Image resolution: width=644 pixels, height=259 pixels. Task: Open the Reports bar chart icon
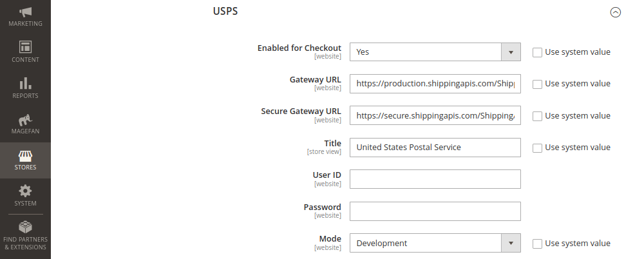[x=25, y=83]
